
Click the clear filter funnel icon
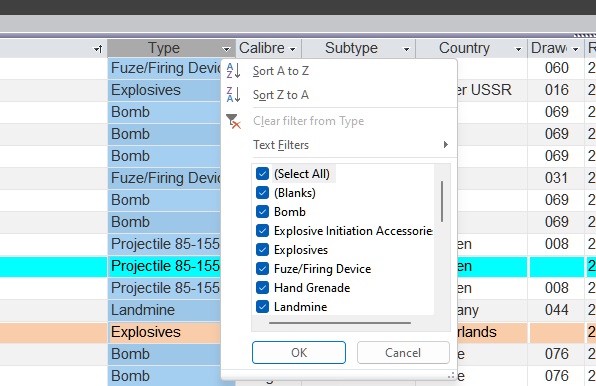click(233, 121)
